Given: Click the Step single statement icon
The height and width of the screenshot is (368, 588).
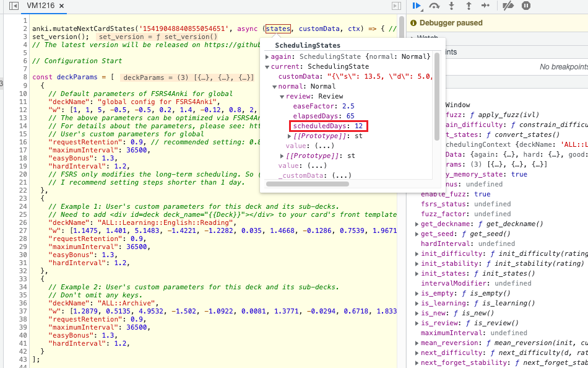Looking at the screenshot, I should [486, 6].
